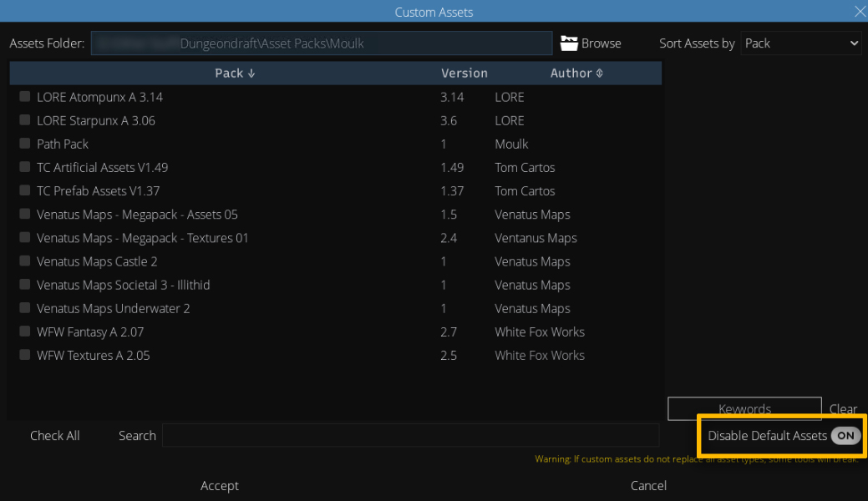The image size is (868, 501).
Task: Click into the Search text field
Action: [410, 436]
